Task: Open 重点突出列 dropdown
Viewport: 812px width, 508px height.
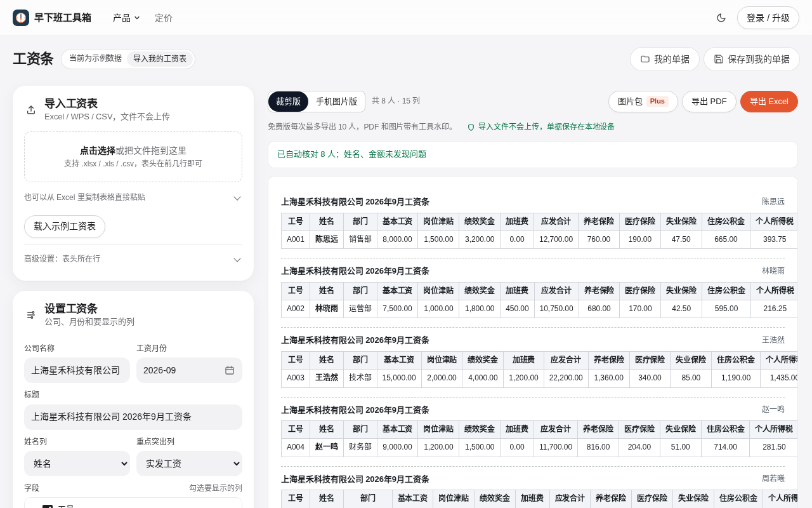Action: coord(189,464)
